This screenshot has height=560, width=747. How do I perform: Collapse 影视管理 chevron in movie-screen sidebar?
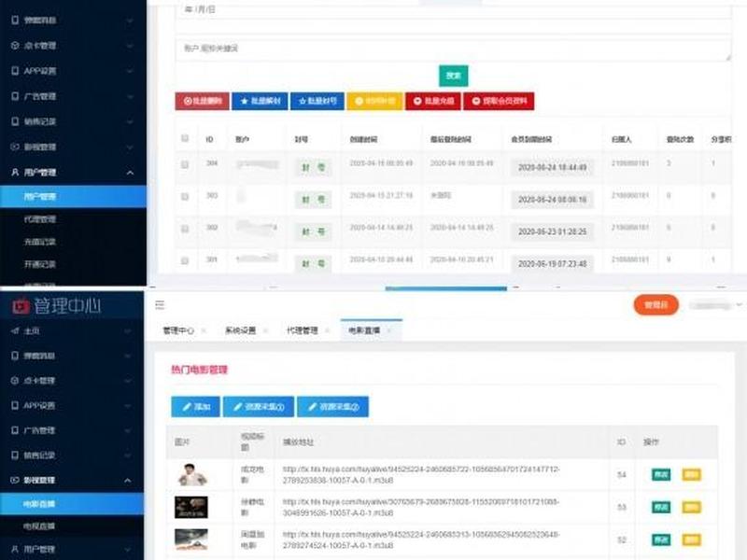(x=128, y=480)
